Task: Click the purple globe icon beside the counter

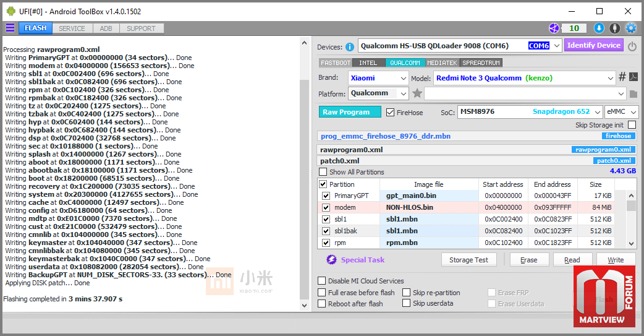Action: coord(554,28)
